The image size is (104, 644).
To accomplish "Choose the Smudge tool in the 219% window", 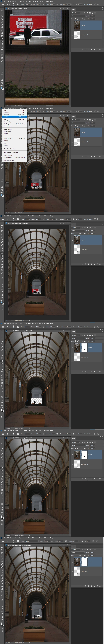I will 2,44.
